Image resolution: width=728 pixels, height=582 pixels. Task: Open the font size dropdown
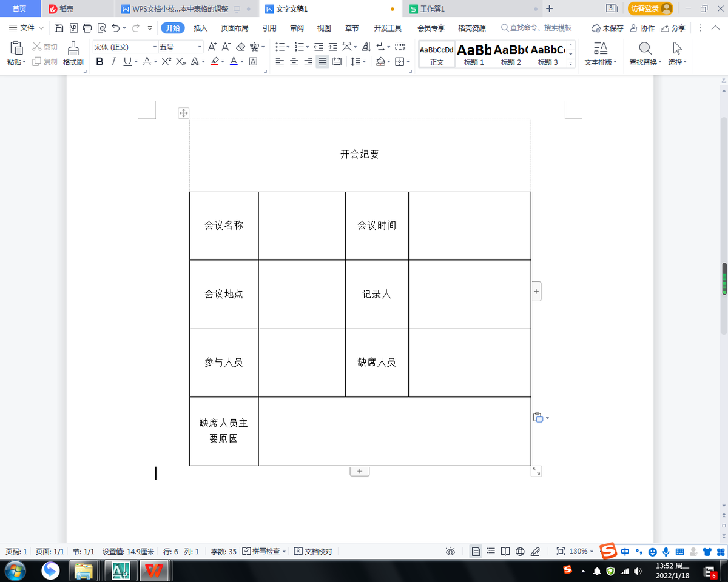200,47
